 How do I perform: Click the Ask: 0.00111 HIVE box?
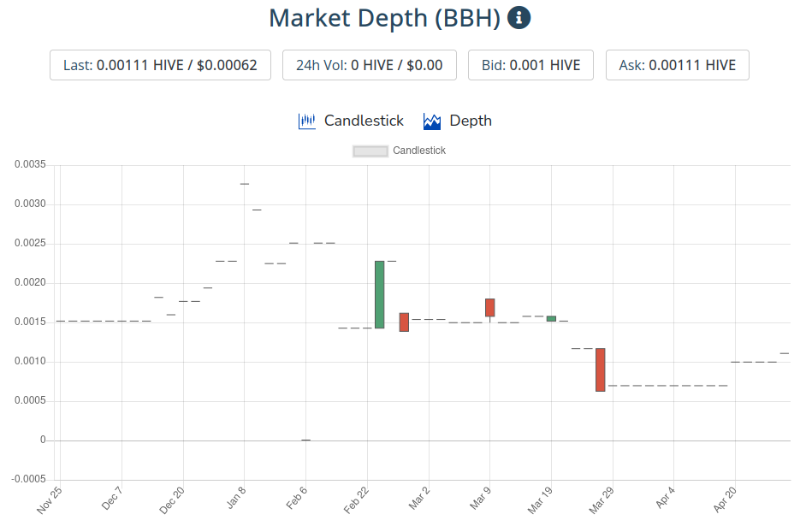tap(678, 65)
